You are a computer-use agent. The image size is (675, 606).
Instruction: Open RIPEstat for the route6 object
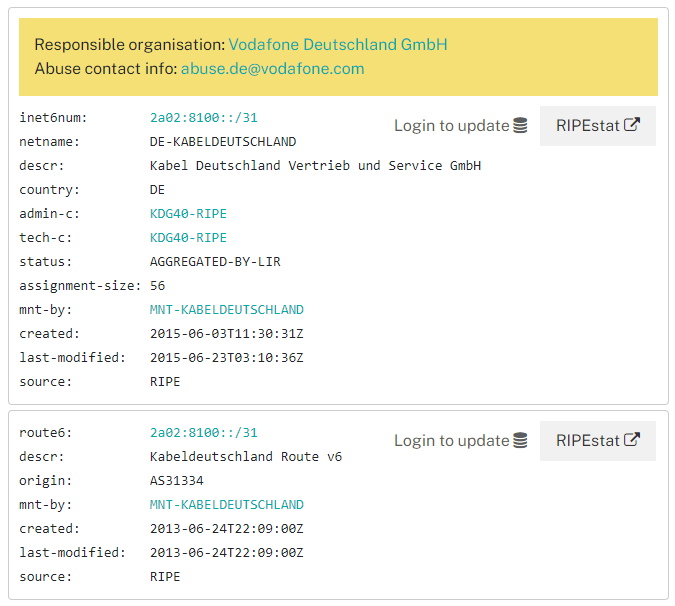click(x=598, y=441)
